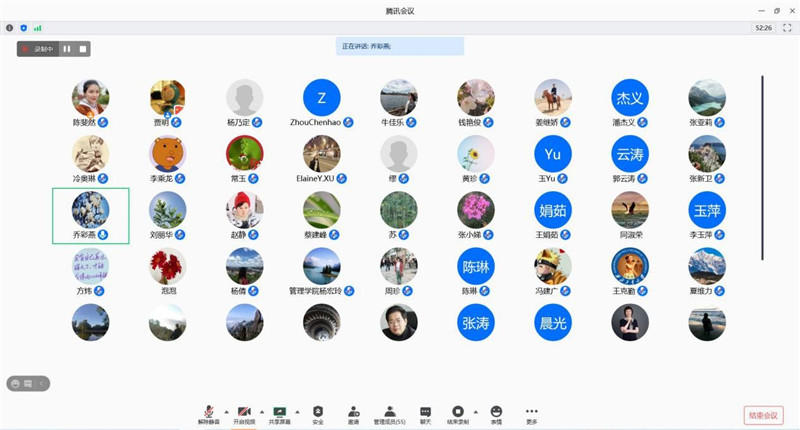
Task: Open the 安全 security options
Action: (x=317, y=413)
